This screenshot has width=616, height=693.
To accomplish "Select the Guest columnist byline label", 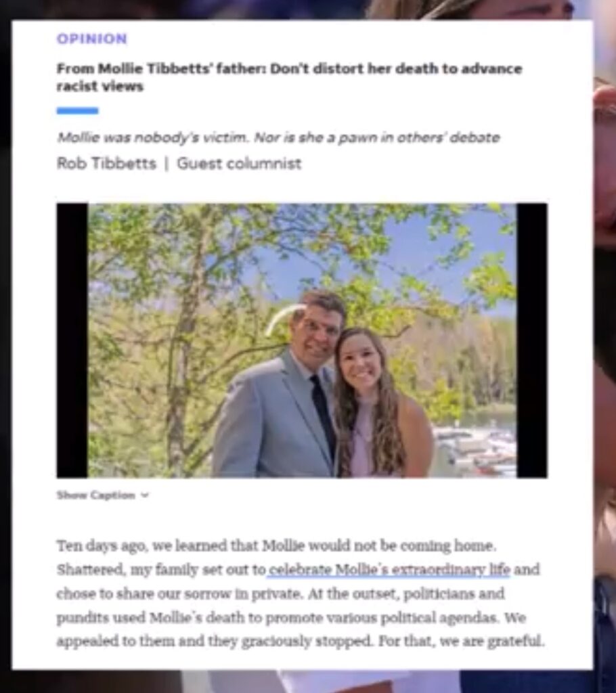I will pyautogui.click(x=239, y=164).
